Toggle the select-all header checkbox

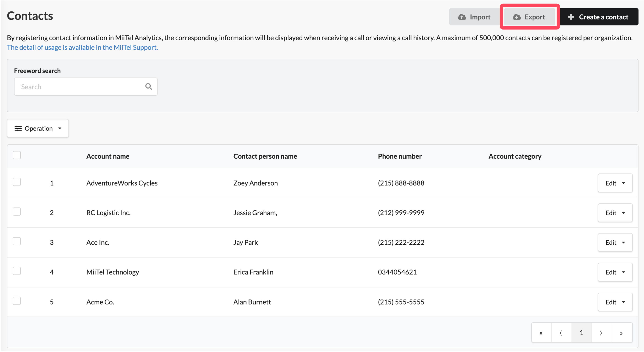tap(17, 155)
